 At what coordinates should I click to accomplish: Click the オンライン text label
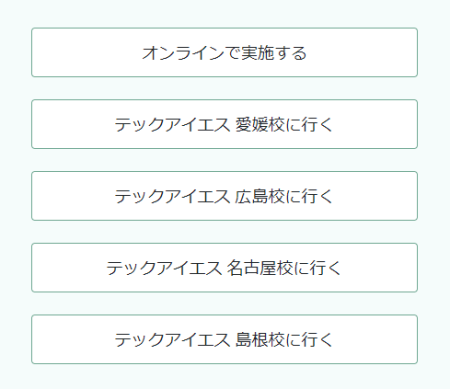pyautogui.click(x=183, y=53)
